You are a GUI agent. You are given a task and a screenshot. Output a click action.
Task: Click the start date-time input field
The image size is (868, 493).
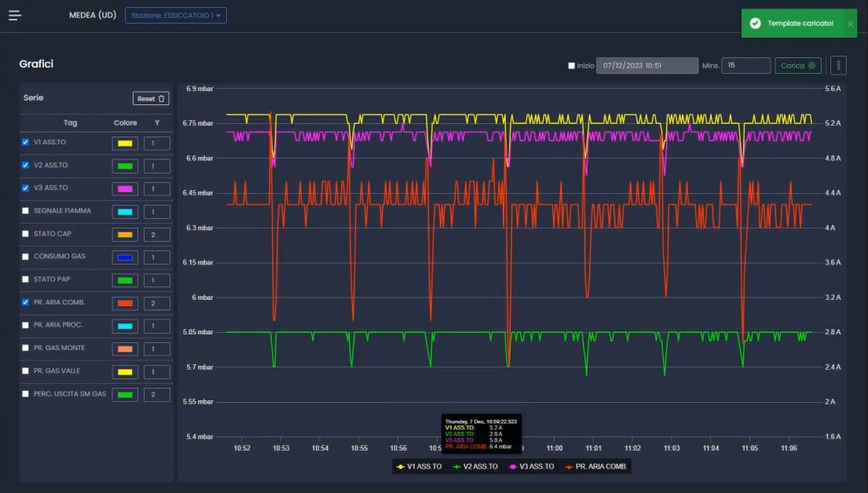647,66
